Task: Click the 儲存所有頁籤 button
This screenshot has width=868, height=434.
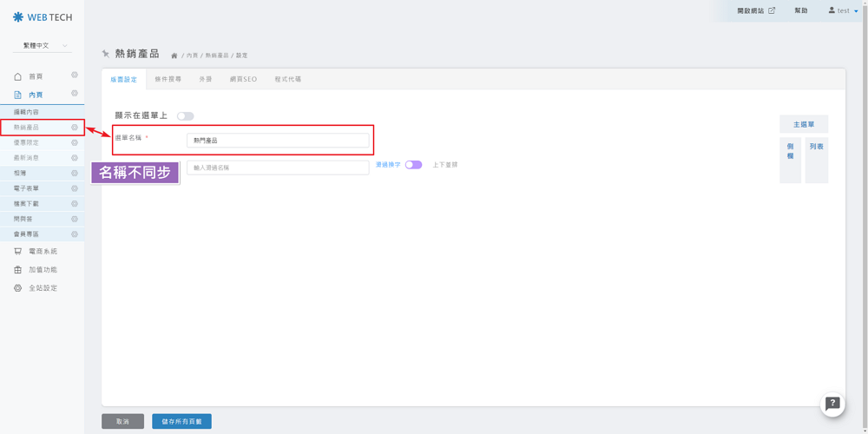Action: (x=181, y=421)
